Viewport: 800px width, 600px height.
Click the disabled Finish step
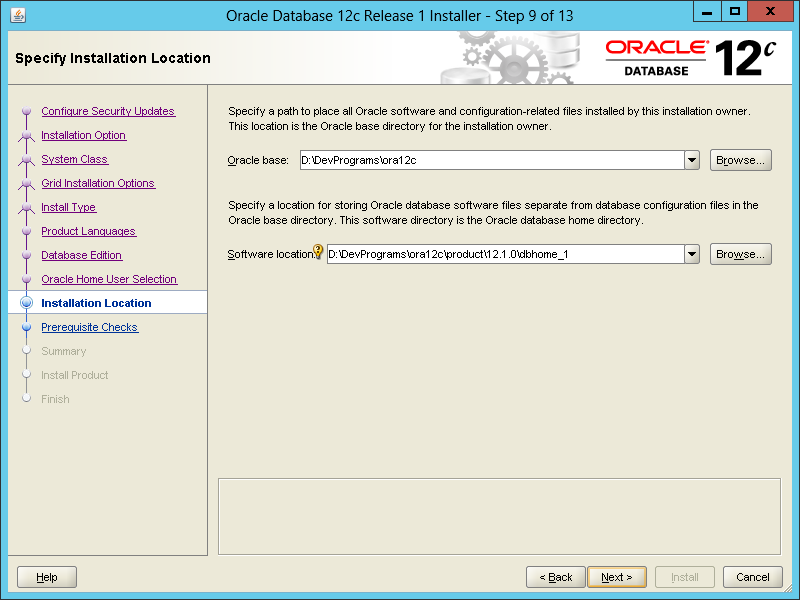point(56,399)
